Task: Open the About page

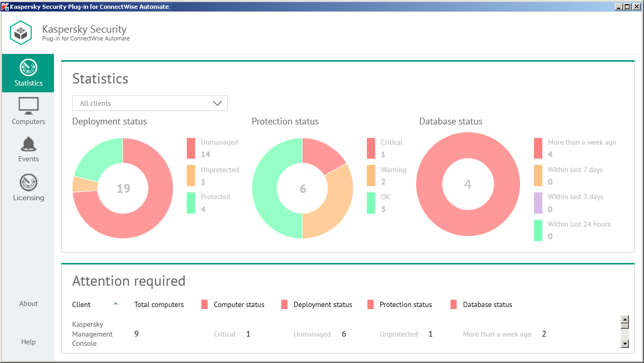Action: point(28,303)
